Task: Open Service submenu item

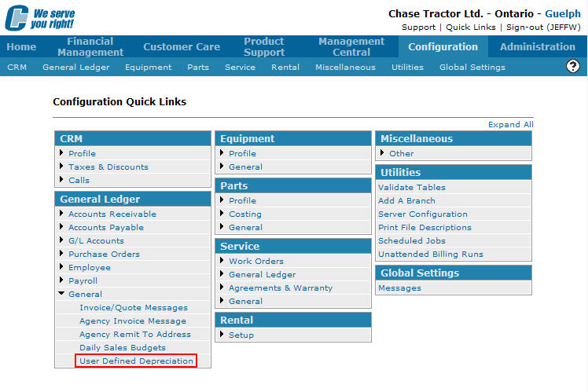Action: (240, 67)
